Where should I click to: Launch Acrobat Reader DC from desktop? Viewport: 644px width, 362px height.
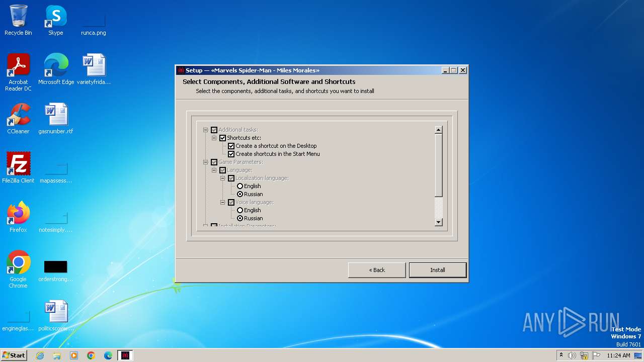18,72
